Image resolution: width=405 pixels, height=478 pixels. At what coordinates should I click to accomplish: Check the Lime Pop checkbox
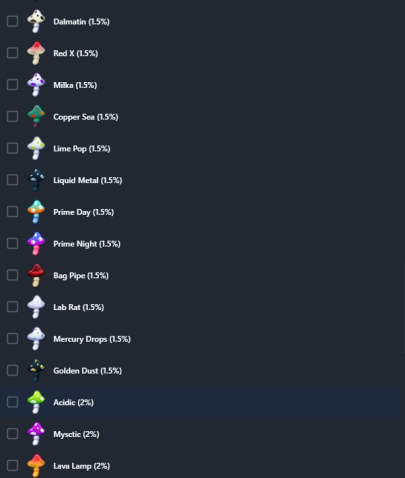point(12,148)
